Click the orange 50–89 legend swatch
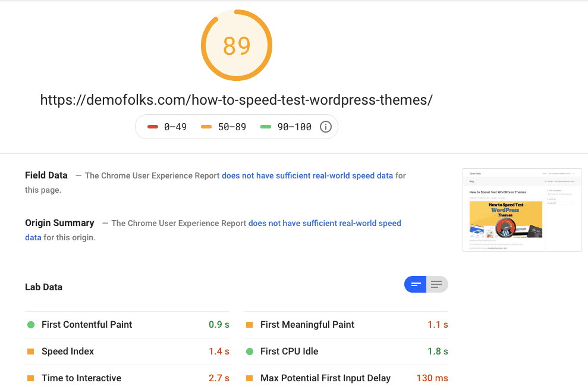Screen dimensions: 588x389 pyautogui.click(x=206, y=127)
